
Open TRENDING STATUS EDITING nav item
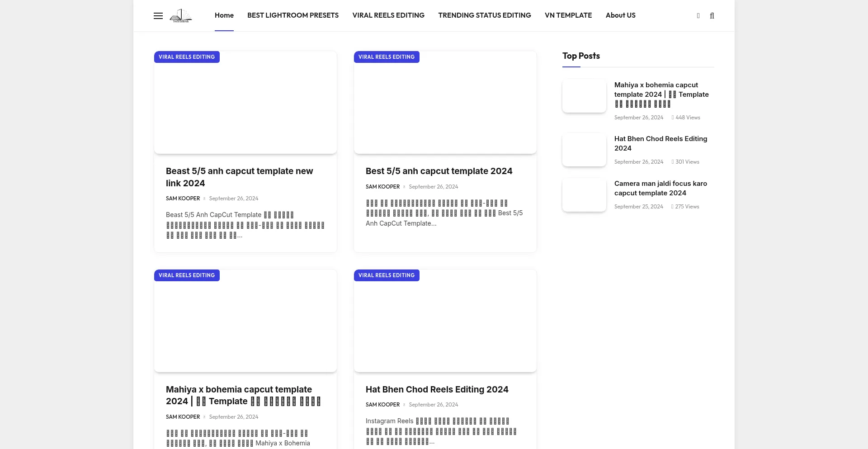point(485,15)
